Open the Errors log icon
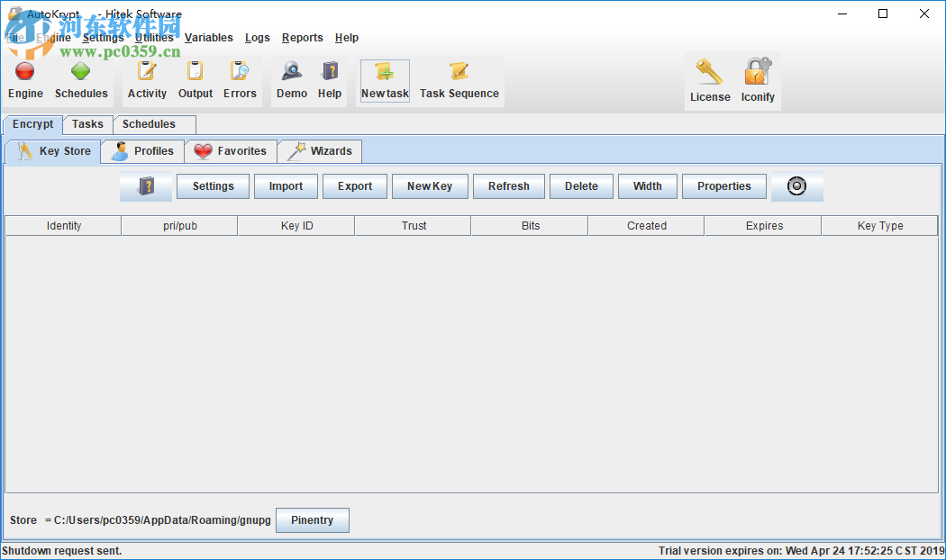The width and height of the screenshot is (946, 560). click(240, 71)
